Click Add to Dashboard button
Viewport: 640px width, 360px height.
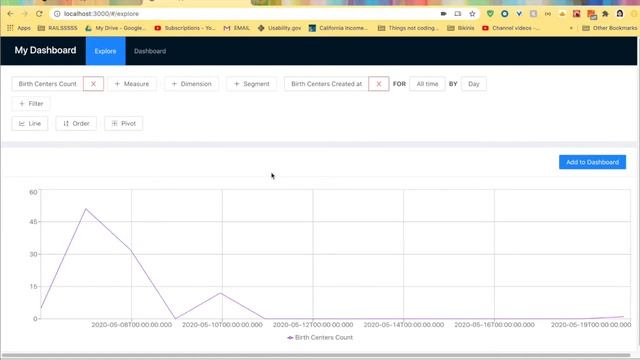click(592, 162)
